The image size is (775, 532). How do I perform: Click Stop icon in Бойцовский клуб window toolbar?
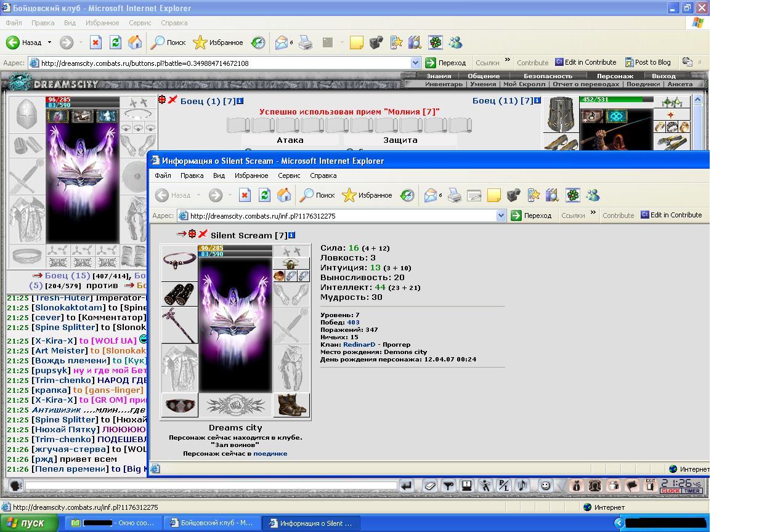click(x=95, y=42)
